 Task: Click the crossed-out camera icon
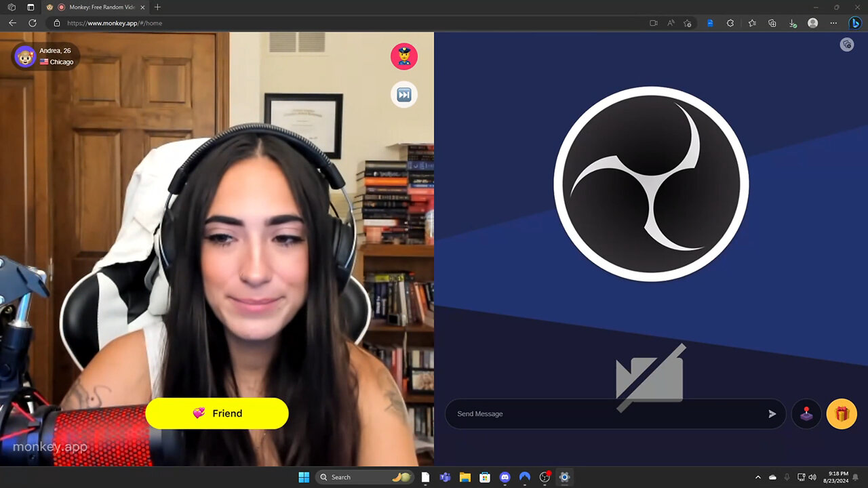650,378
